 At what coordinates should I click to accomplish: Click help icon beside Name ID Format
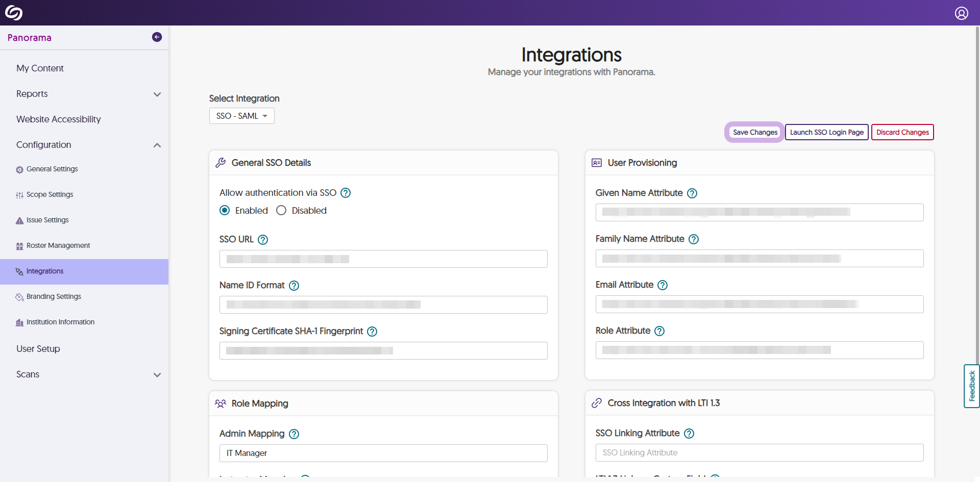[294, 286]
